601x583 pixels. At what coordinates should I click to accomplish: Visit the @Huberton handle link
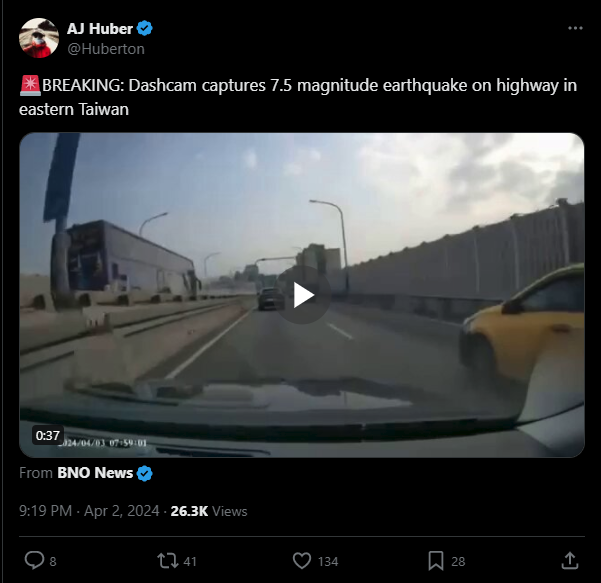[x=106, y=49]
